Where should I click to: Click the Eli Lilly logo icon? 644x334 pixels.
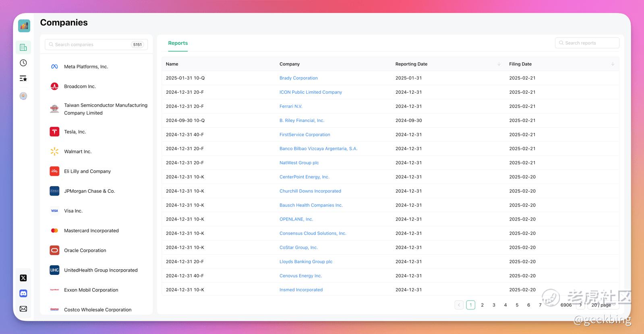point(54,171)
